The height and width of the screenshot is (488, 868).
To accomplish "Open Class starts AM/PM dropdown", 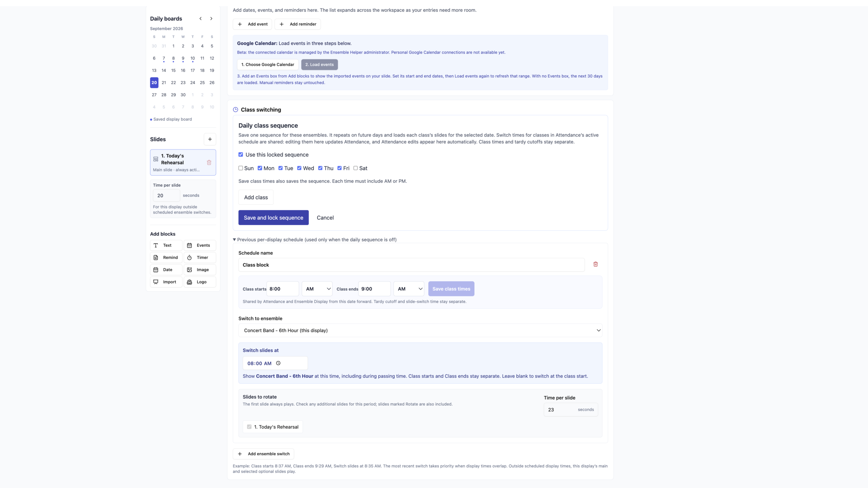I will [x=317, y=289].
